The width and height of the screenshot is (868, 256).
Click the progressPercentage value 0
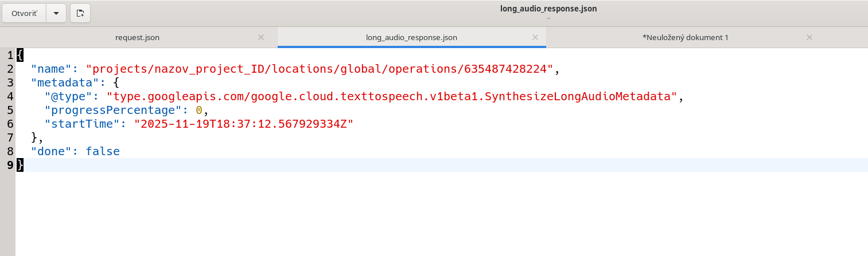[x=199, y=111]
